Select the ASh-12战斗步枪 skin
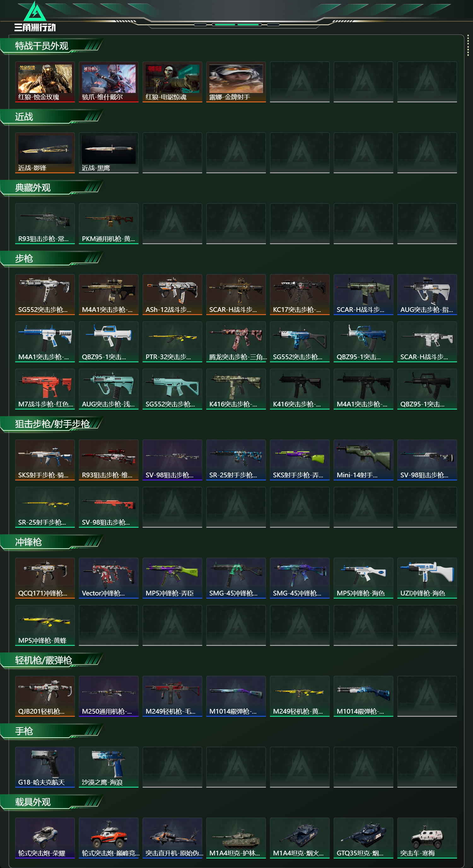Viewport: 473px width, 868px height. (x=172, y=295)
